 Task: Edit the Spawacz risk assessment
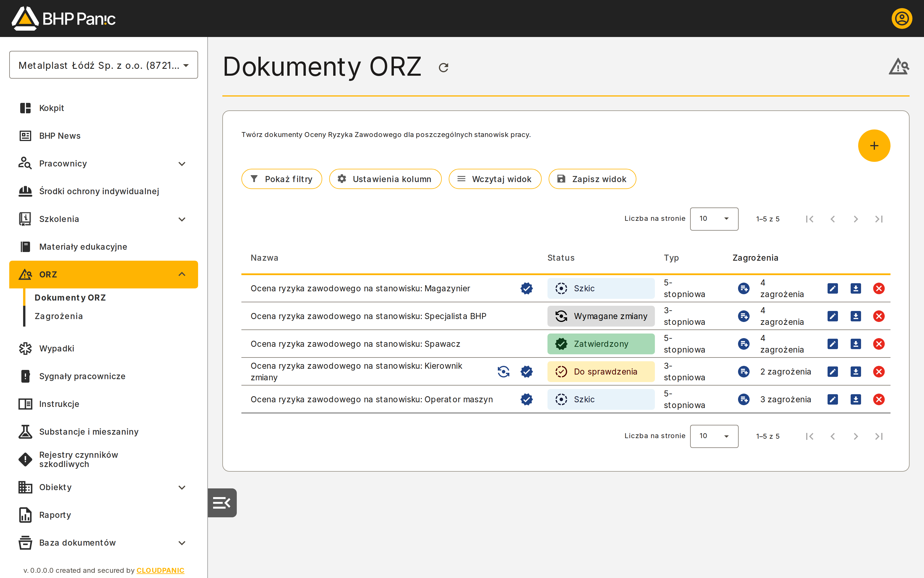point(832,344)
